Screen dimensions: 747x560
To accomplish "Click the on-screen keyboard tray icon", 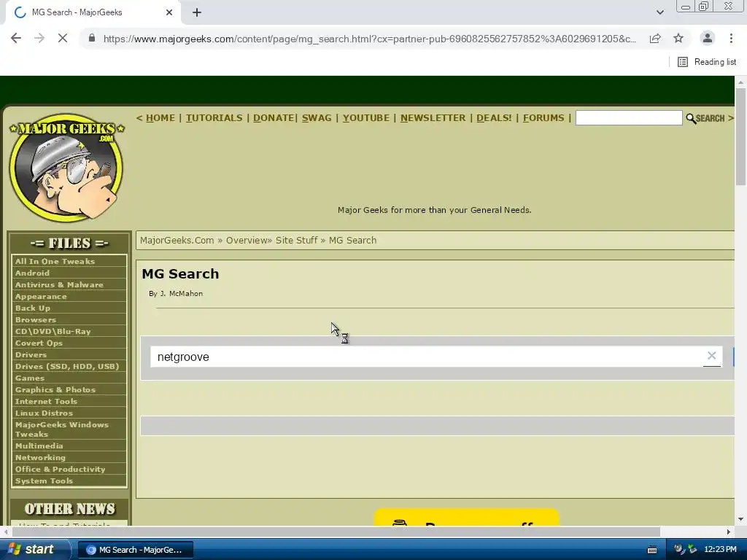I will pos(652,550).
